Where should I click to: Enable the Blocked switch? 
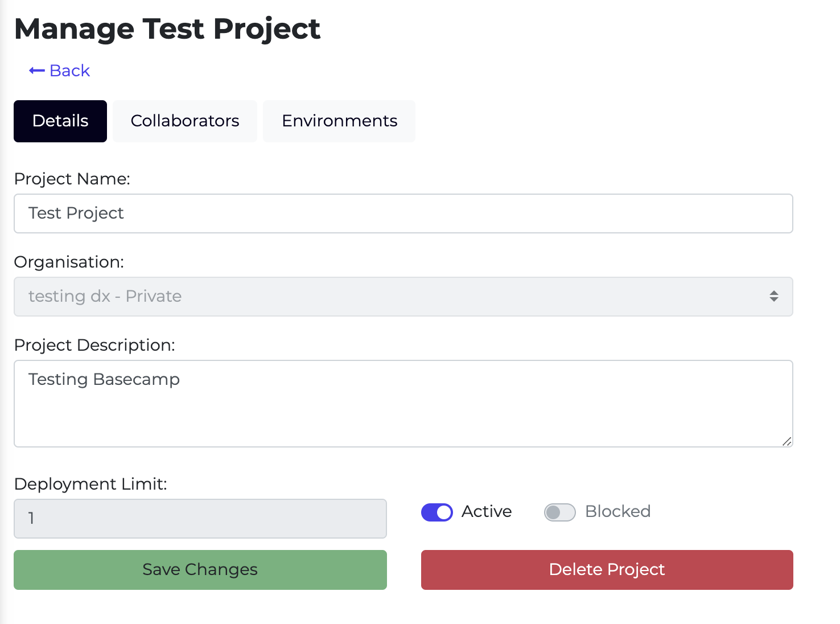(x=560, y=512)
